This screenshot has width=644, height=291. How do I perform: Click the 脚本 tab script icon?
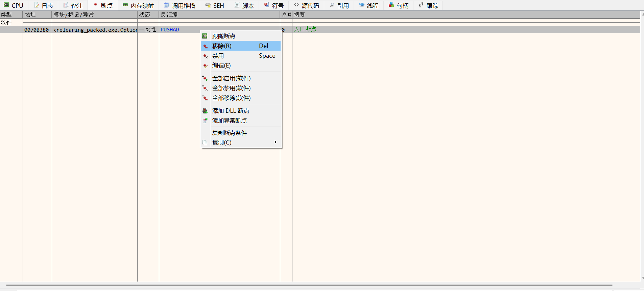click(x=237, y=5)
